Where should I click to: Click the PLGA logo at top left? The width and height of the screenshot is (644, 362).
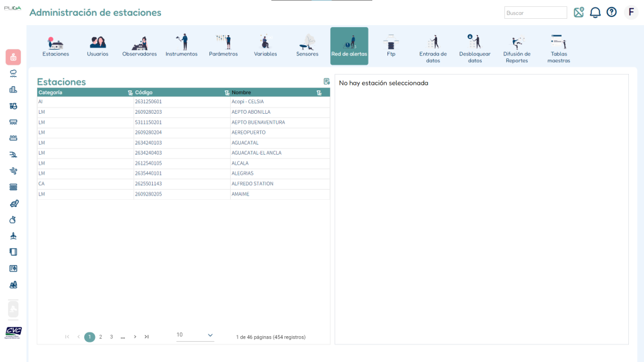[x=13, y=8]
